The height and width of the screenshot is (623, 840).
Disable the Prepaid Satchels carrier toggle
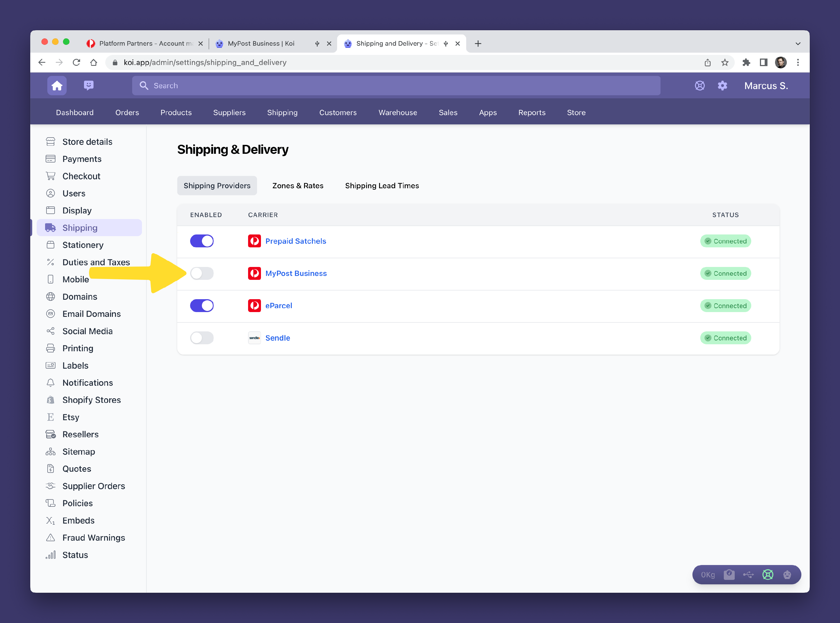coord(202,241)
